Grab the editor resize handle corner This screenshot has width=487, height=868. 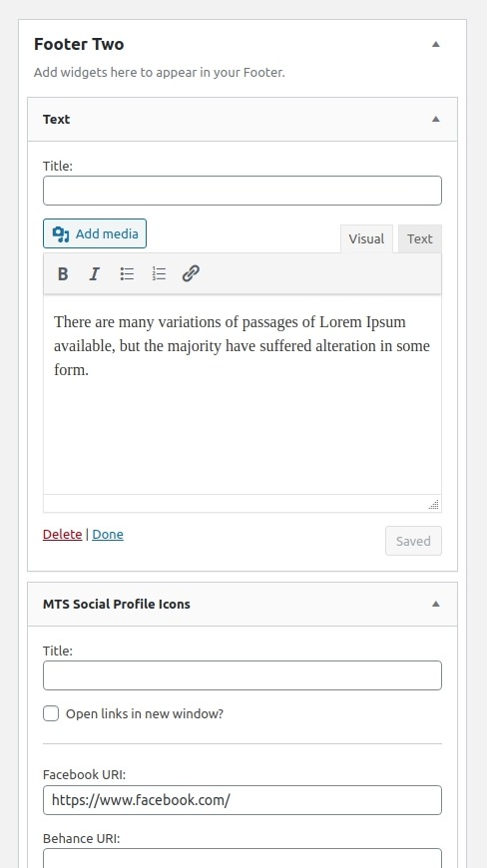click(x=434, y=504)
